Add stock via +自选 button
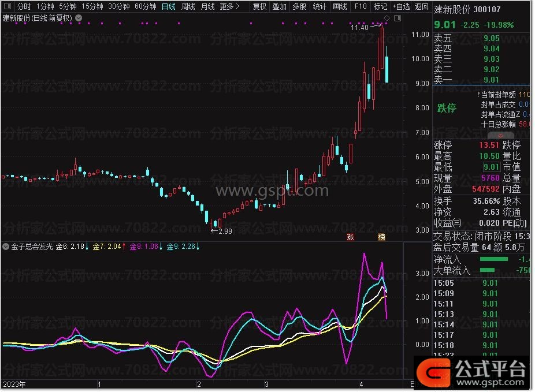 point(401,6)
